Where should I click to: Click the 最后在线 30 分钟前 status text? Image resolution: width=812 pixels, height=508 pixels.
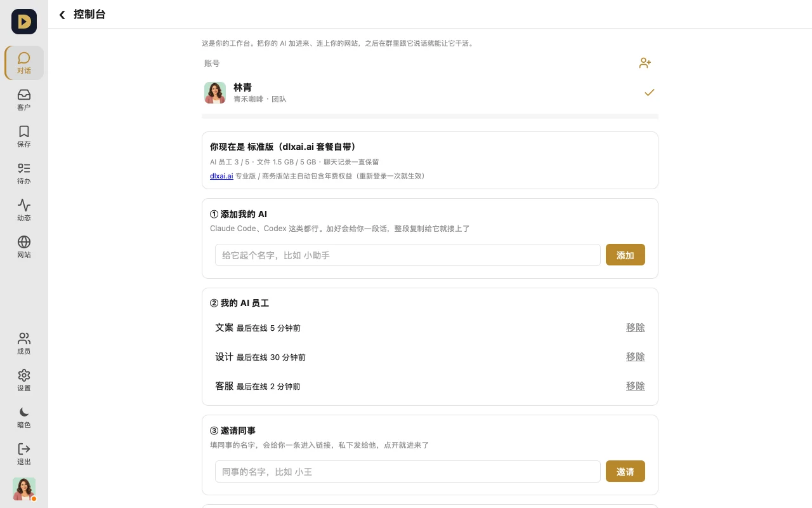(271, 358)
